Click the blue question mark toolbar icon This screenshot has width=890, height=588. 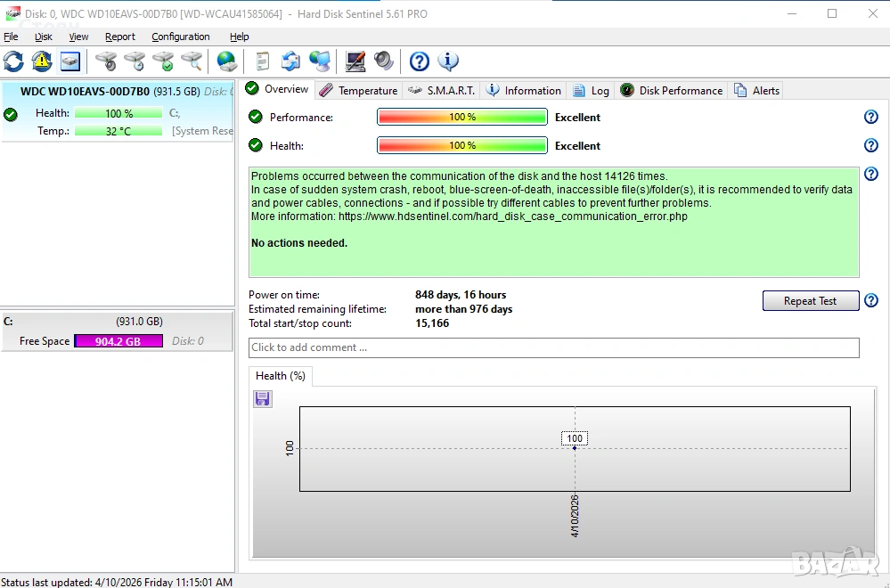click(x=420, y=61)
